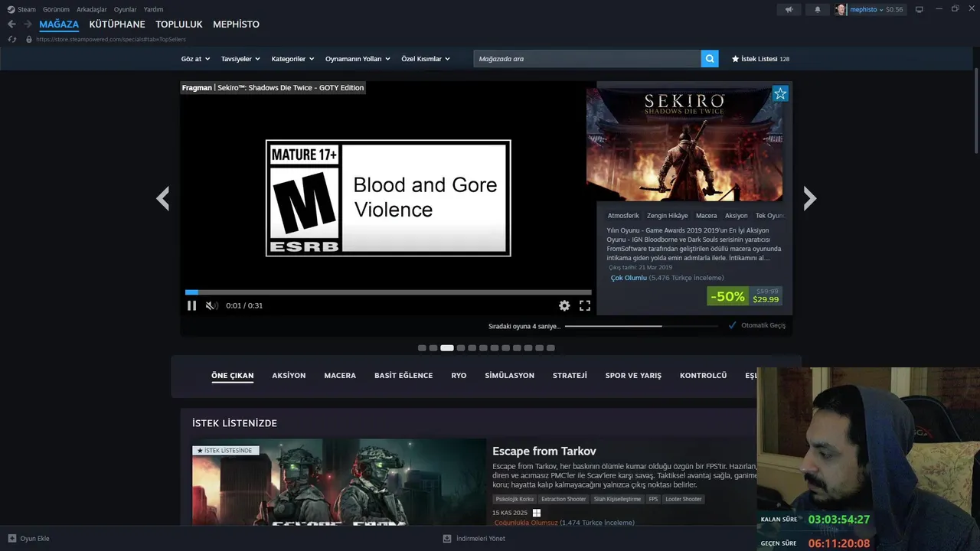
Task: Open the Sekiro capsule image
Action: tap(684, 144)
